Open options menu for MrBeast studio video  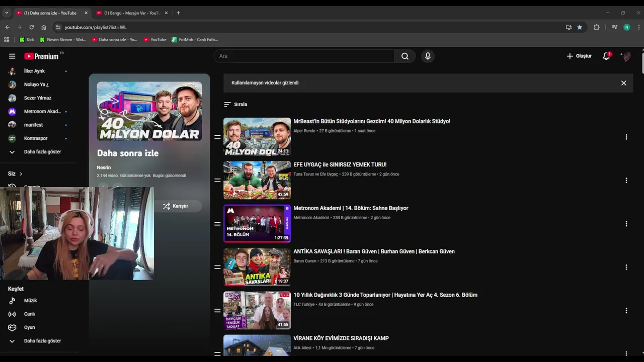pos(626,137)
